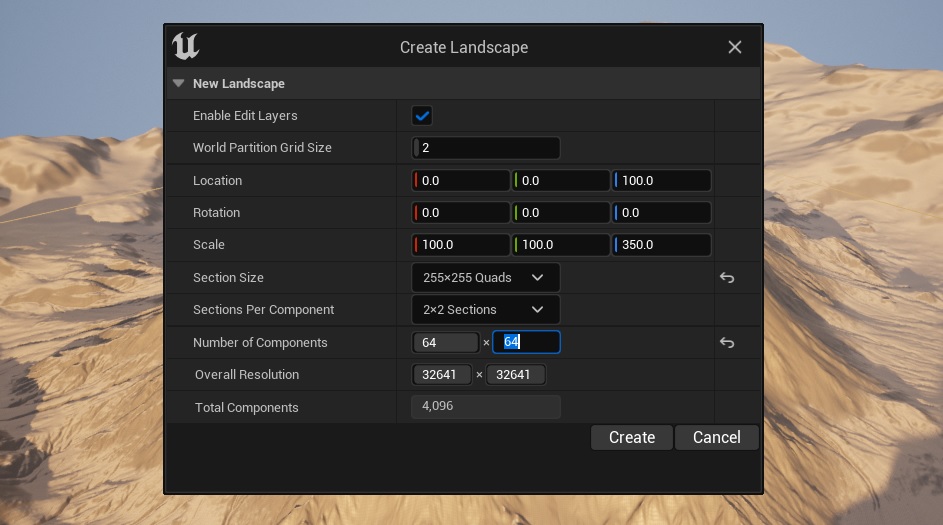Open Sections Per Component dropdown

[x=486, y=310]
